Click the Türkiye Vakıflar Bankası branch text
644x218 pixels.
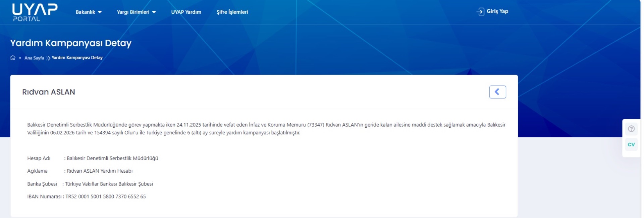coord(109,184)
